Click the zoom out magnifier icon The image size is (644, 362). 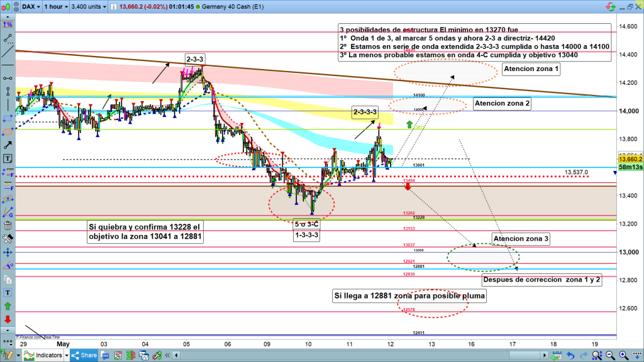(x=609, y=356)
